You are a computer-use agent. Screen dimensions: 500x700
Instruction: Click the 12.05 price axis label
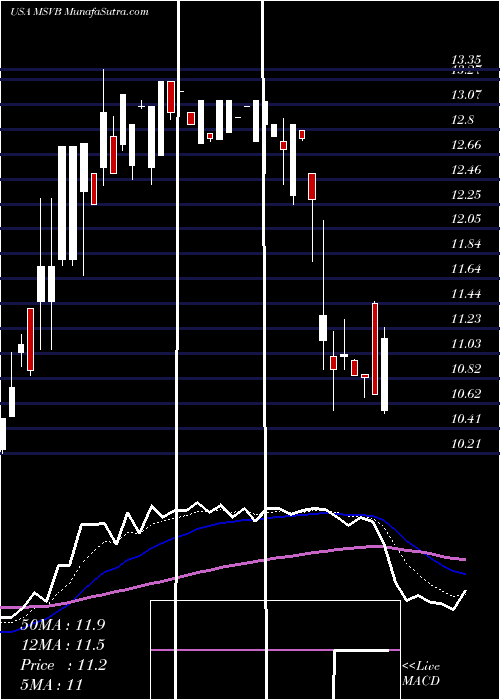pos(466,219)
